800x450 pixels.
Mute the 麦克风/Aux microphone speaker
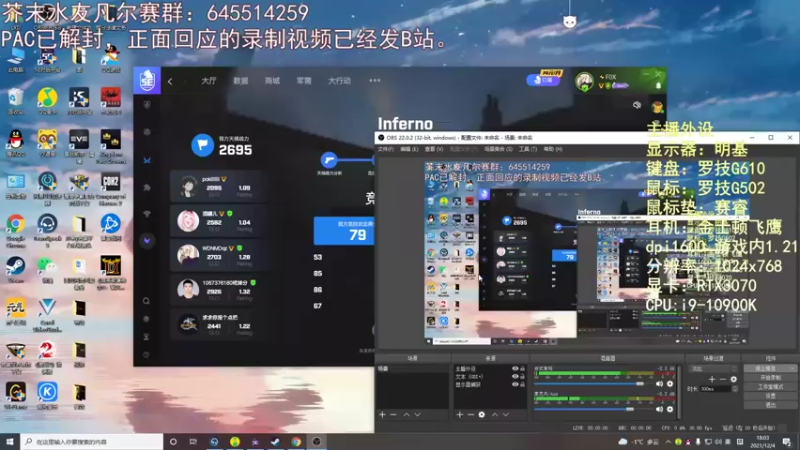659,409
